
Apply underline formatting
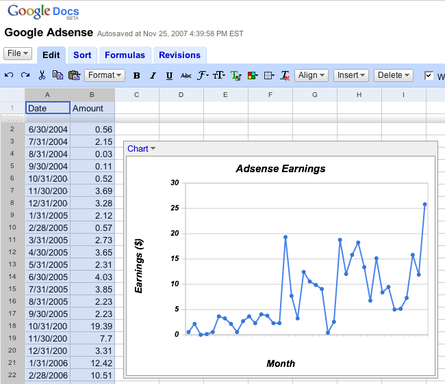pyautogui.click(x=169, y=76)
